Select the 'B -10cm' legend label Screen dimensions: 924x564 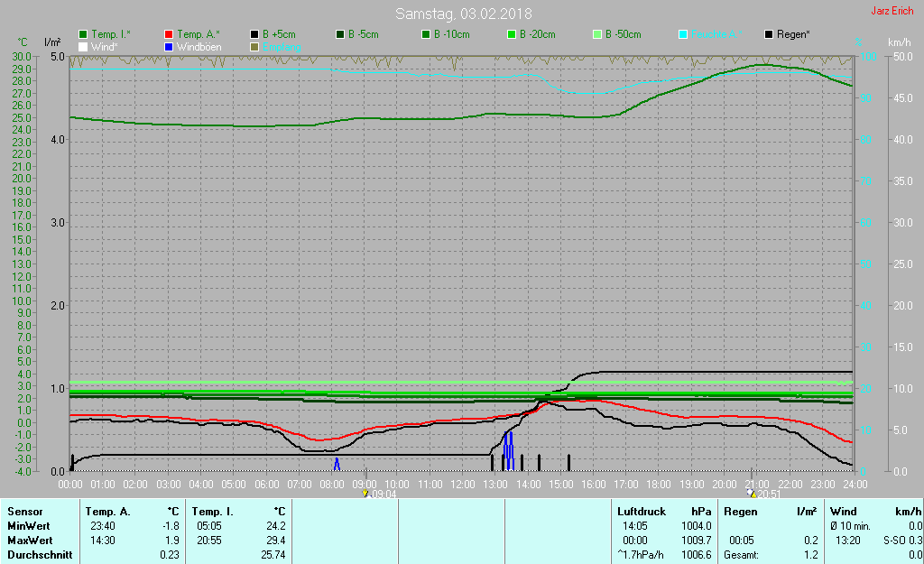coord(452,34)
